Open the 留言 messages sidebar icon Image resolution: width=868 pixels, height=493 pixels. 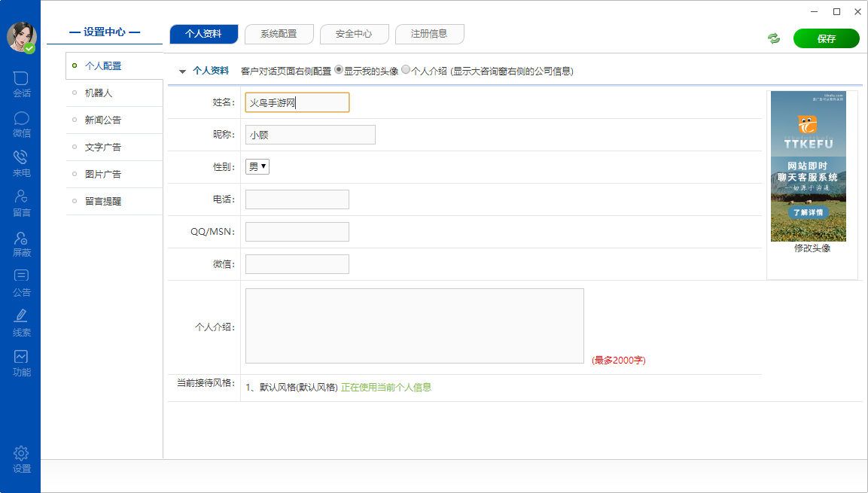(x=21, y=204)
